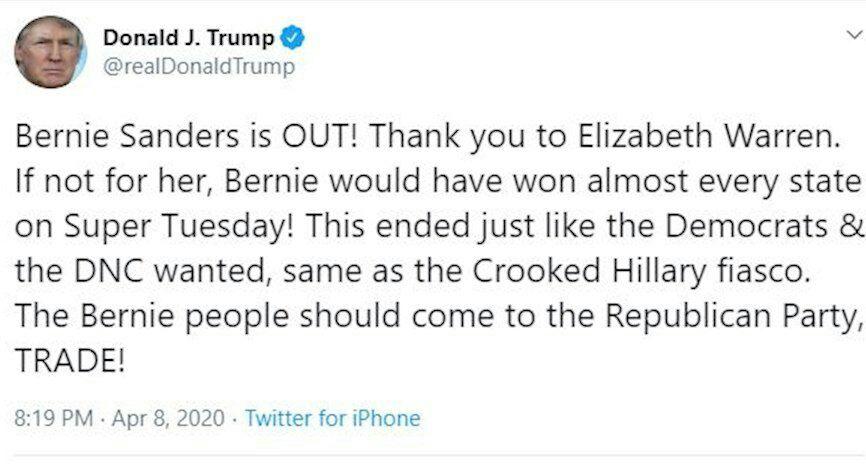Viewport: 866px width, 464px height.
Task: Open the tweet options chevron menu
Action: 854,35
